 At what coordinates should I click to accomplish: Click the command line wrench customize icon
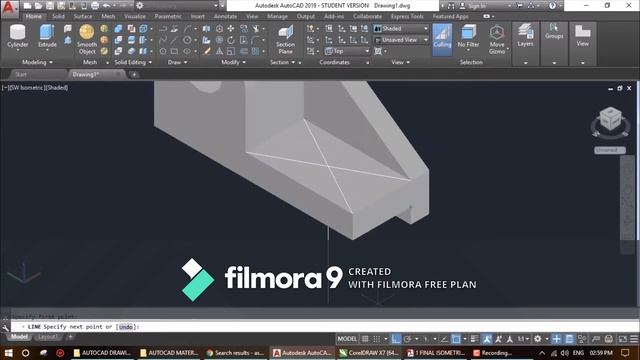pos(5,327)
